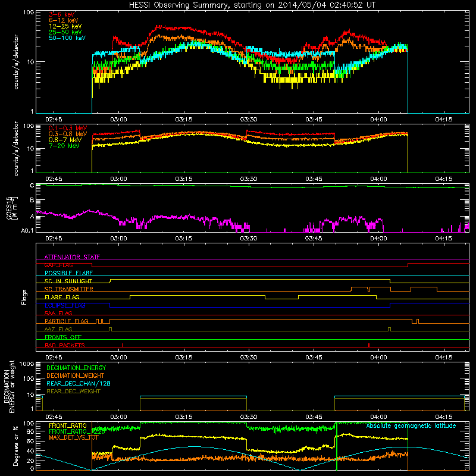
Task: Pick the SC_TRANSMITTER flag label
Action: click(69, 289)
